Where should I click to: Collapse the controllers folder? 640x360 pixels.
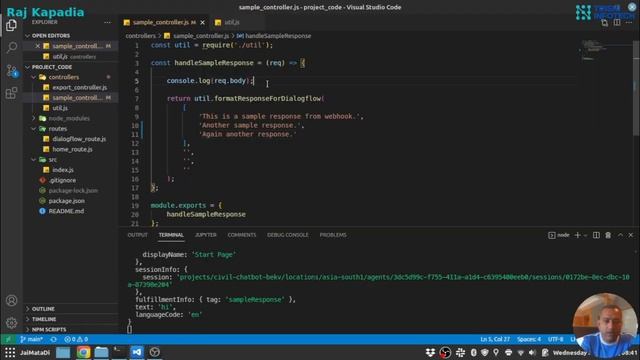pos(64,77)
